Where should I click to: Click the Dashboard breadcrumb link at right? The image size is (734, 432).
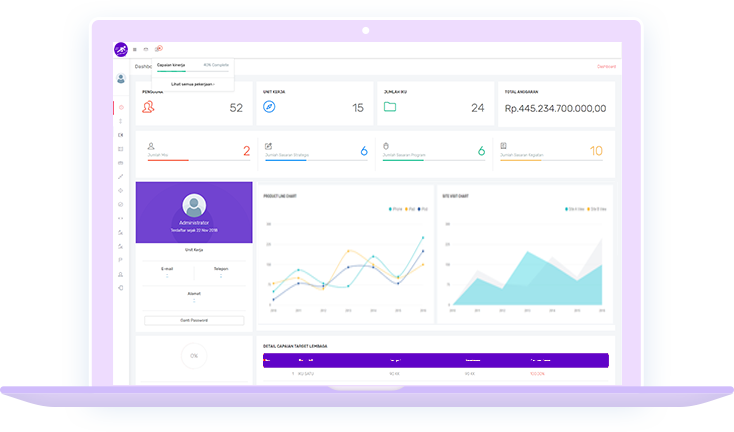click(x=607, y=66)
